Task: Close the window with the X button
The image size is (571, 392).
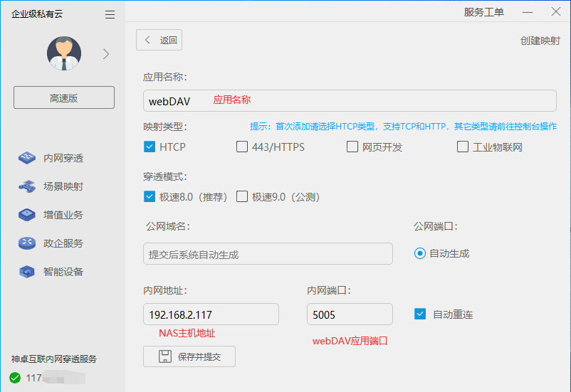Action: (556, 11)
